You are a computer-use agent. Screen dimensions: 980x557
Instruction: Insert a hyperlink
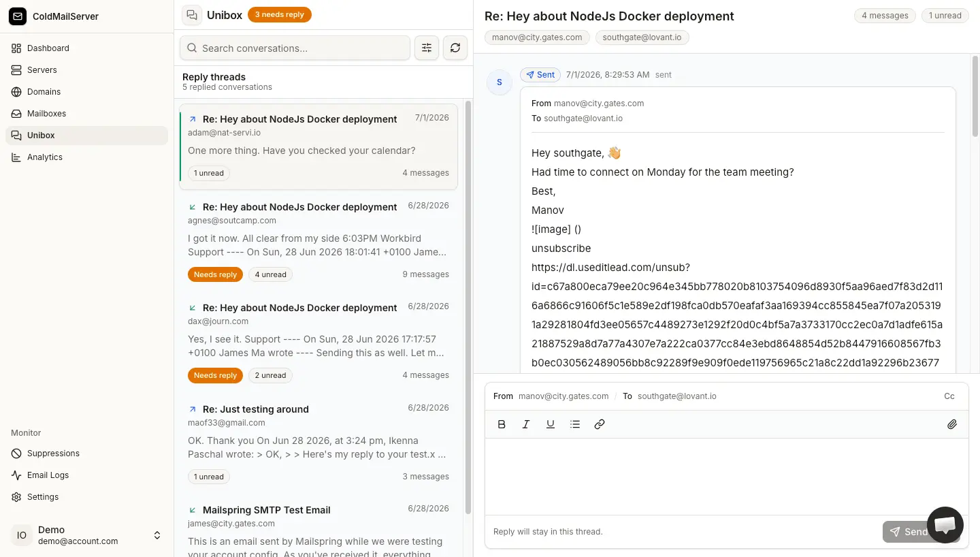[600, 424]
